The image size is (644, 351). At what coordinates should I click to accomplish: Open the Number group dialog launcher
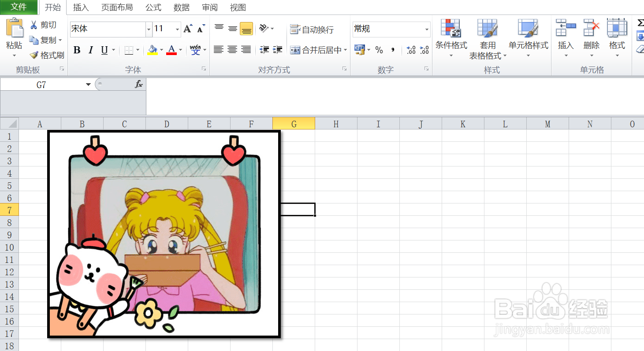(x=426, y=69)
